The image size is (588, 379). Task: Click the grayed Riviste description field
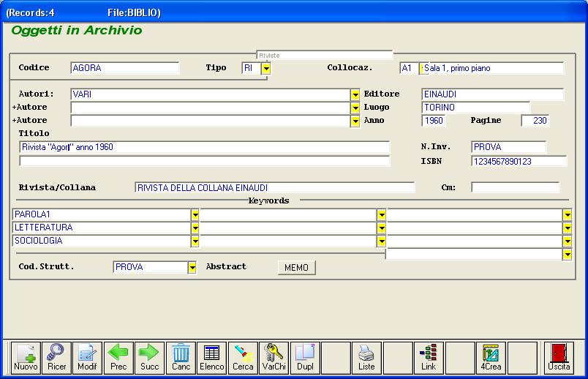(325, 55)
